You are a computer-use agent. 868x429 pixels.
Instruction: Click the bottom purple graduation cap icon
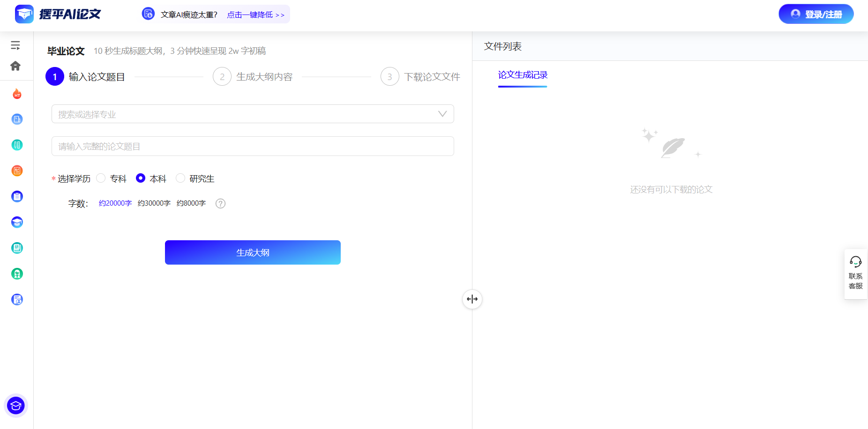[x=15, y=406]
